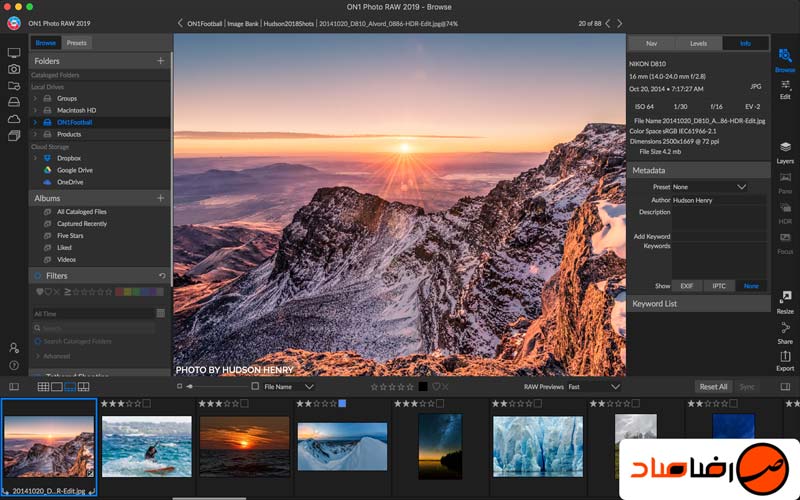Toggle the liked heart filter
Viewport: 800px width, 500px height.
pos(39,292)
